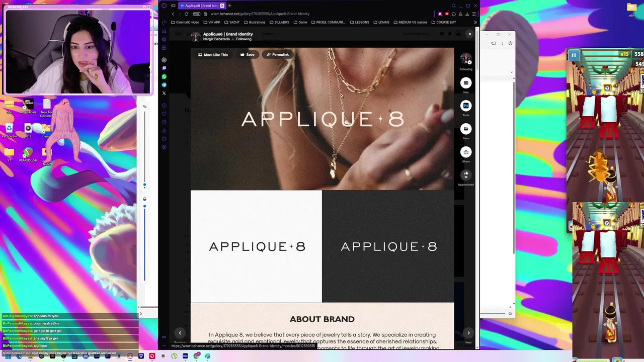Image resolution: width=644 pixels, height=362 pixels.
Task: Click the Following status beside the author
Action: click(244, 39)
